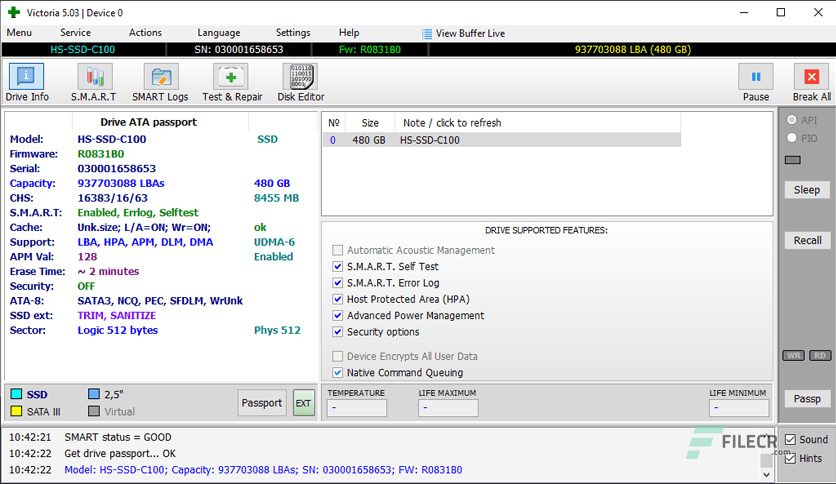Click the LIFE MINIMUM value field
The image size is (836, 484).
coord(739,408)
